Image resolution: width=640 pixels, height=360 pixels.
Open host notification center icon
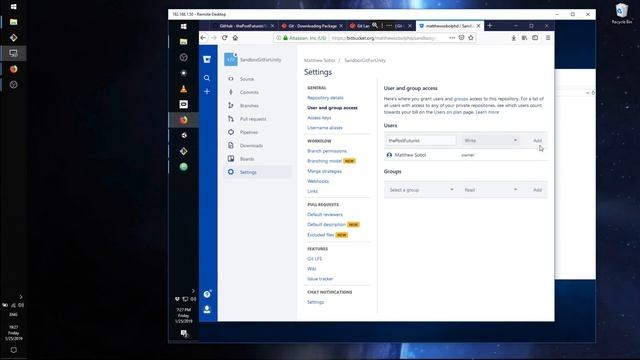point(13,350)
